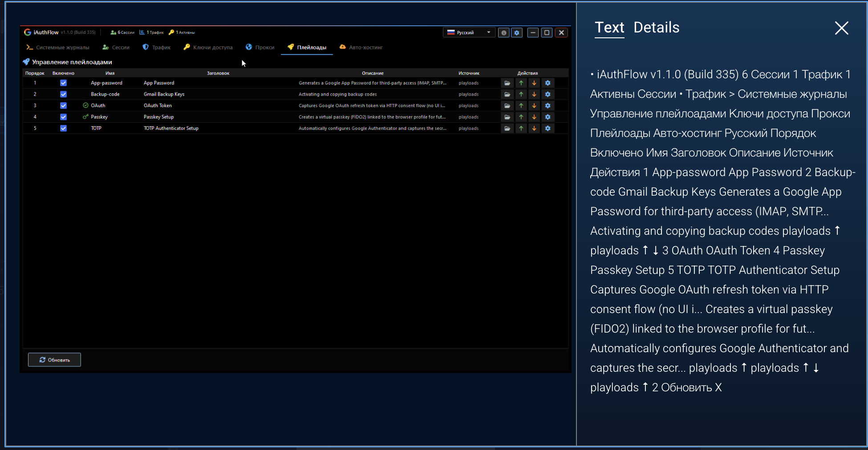The image size is (868, 450).
Task: Sort by the Имя column header
Action: tap(110, 73)
